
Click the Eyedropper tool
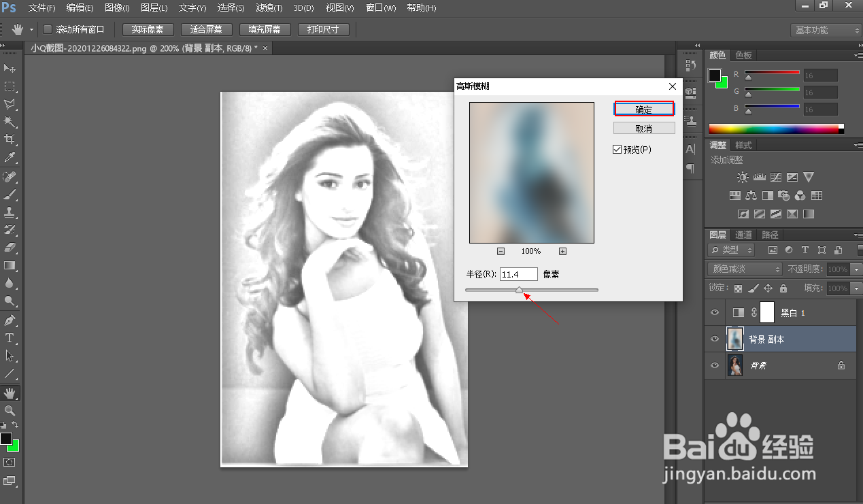tap(10, 158)
